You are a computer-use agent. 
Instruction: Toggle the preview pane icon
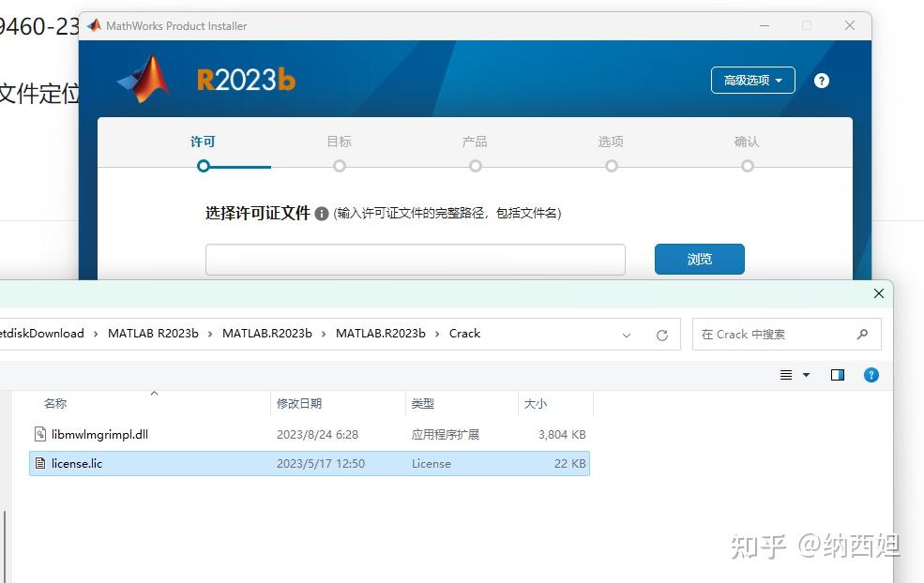pyautogui.click(x=838, y=375)
